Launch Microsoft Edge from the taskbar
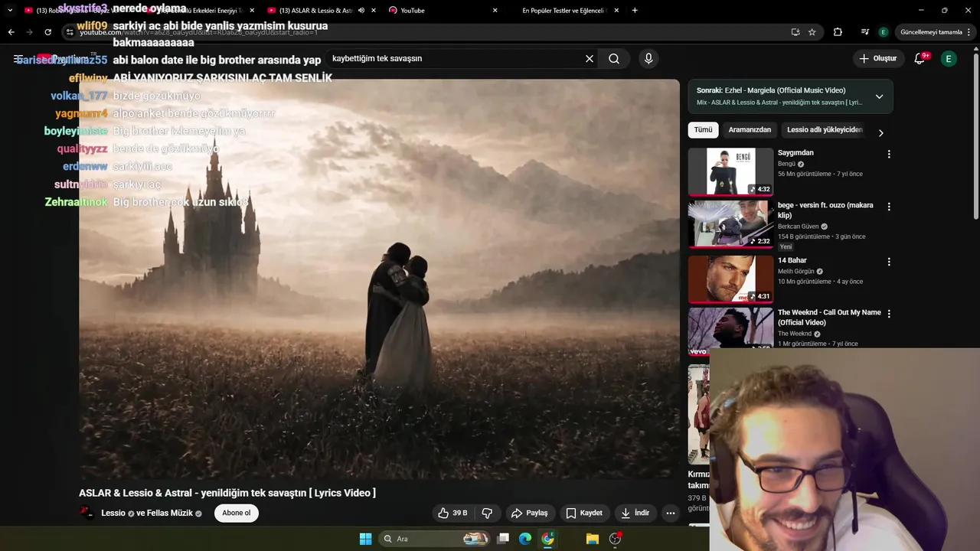The height and width of the screenshot is (551, 980). click(x=525, y=539)
